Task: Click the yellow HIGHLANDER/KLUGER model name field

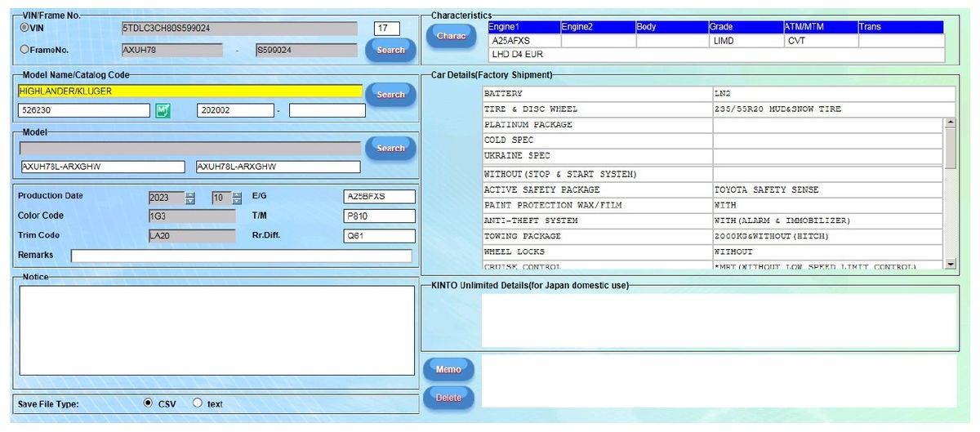Action: 189,91
